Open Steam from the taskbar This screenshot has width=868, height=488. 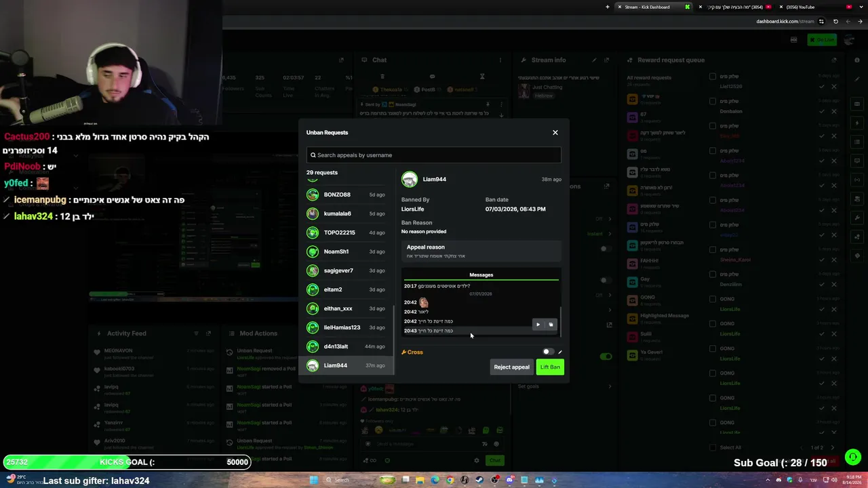click(479, 481)
